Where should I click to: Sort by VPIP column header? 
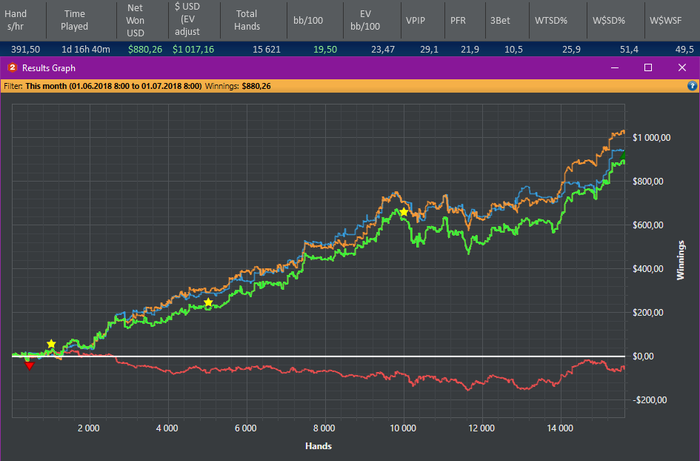tap(423, 20)
